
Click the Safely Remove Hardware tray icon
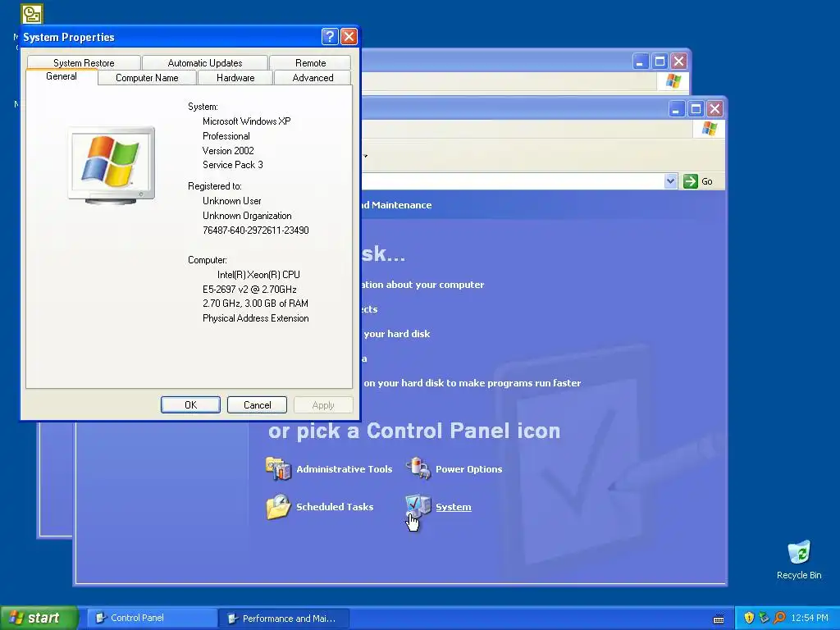point(764,618)
